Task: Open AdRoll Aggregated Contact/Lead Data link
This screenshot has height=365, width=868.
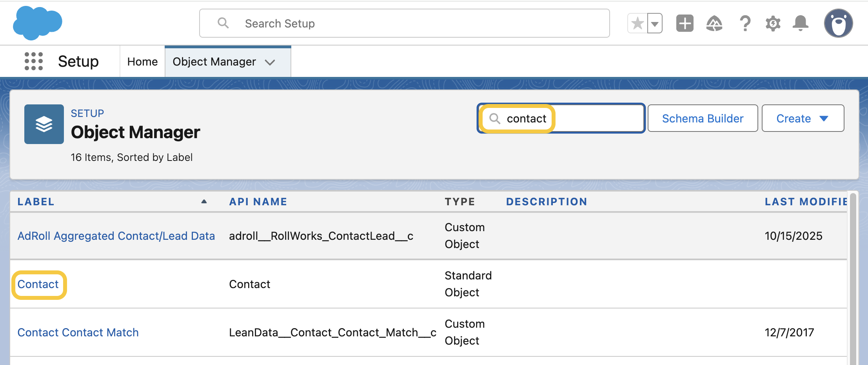Action: click(x=116, y=236)
